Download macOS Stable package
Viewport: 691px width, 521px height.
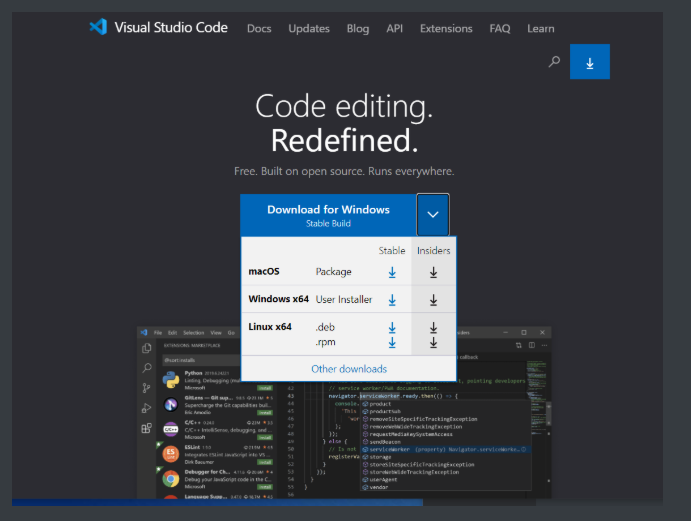[x=392, y=272]
